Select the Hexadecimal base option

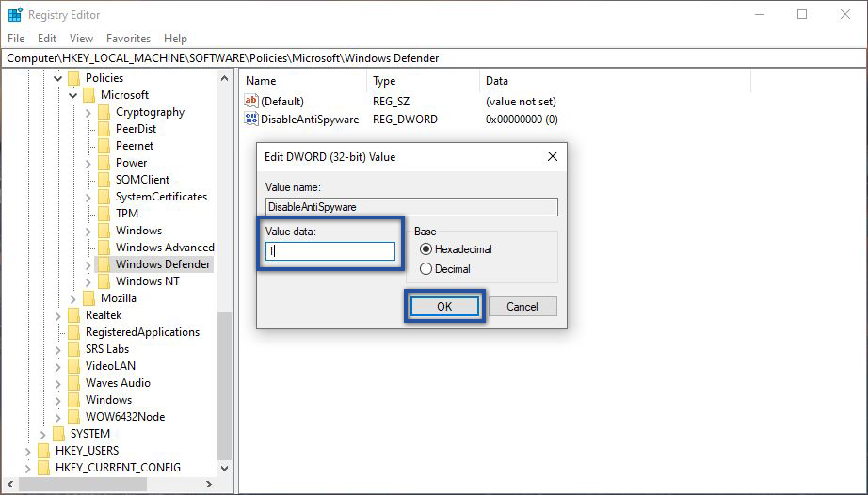point(426,249)
